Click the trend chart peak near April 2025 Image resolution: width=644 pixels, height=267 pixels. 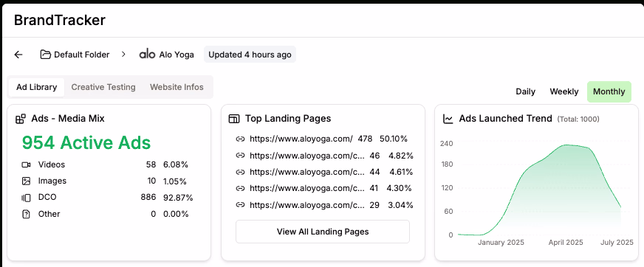pos(566,145)
